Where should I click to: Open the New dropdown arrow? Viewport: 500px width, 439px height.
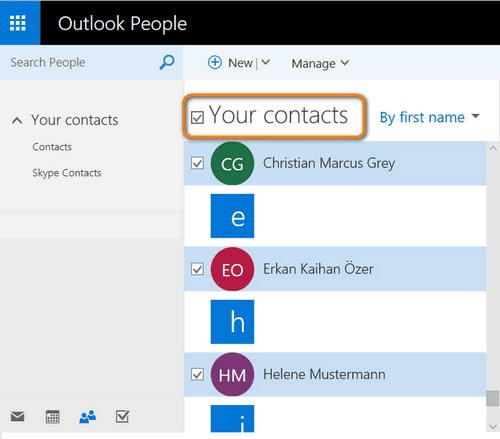[266, 62]
